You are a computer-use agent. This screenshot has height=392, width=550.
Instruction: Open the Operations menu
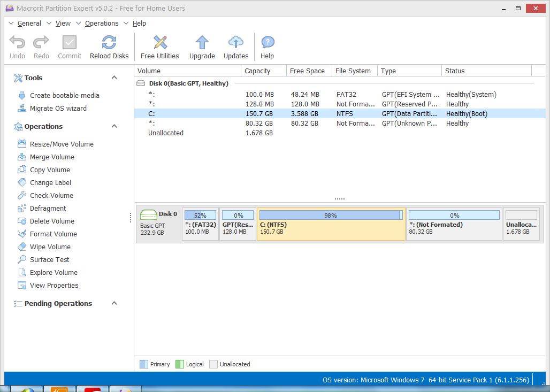coord(102,24)
